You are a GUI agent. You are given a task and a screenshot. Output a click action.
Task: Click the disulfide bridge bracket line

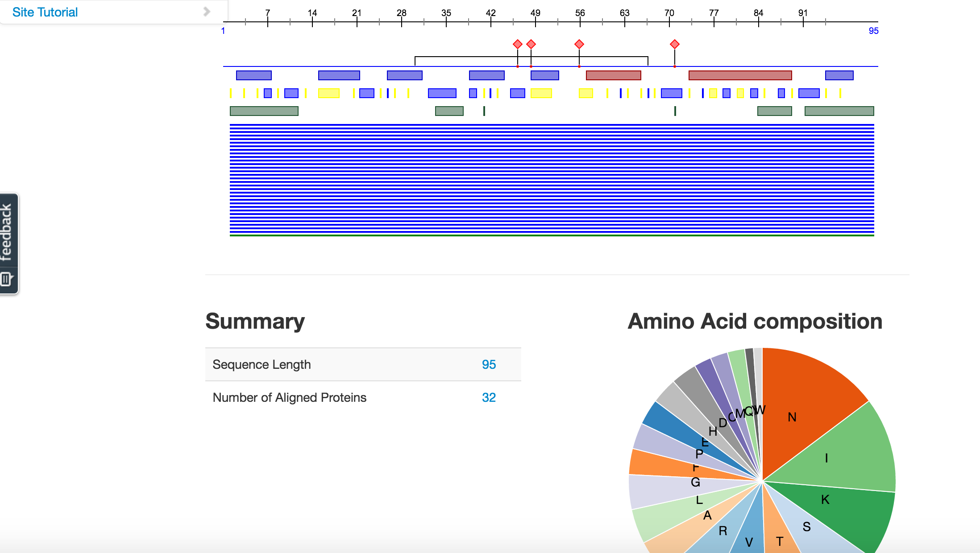coord(469,57)
